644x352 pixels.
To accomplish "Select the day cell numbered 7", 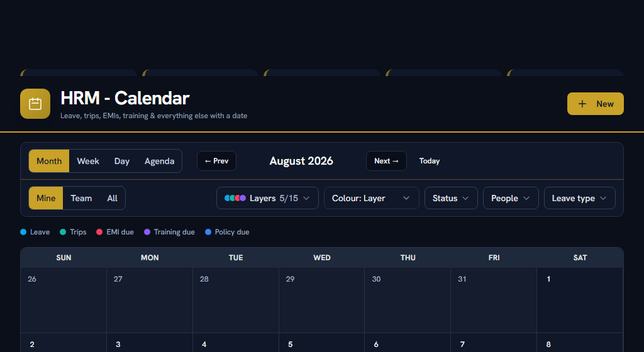I will [494, 343].
